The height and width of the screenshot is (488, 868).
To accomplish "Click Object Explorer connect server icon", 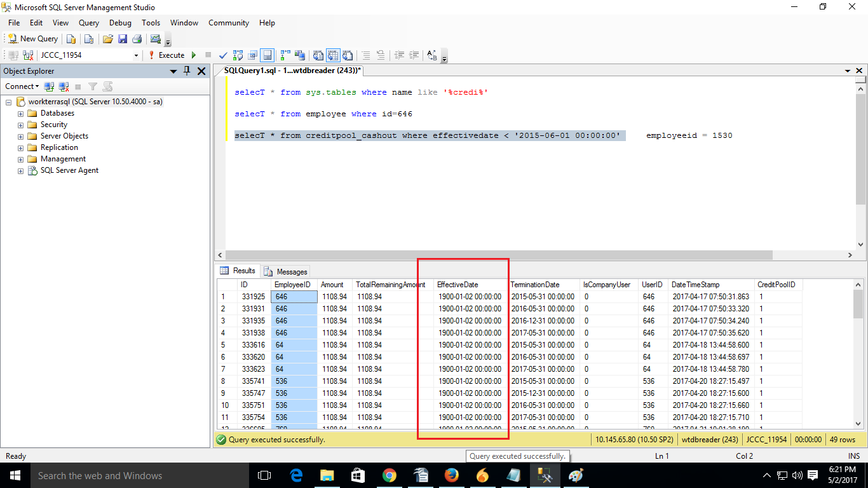I will [x=49, y=86].
